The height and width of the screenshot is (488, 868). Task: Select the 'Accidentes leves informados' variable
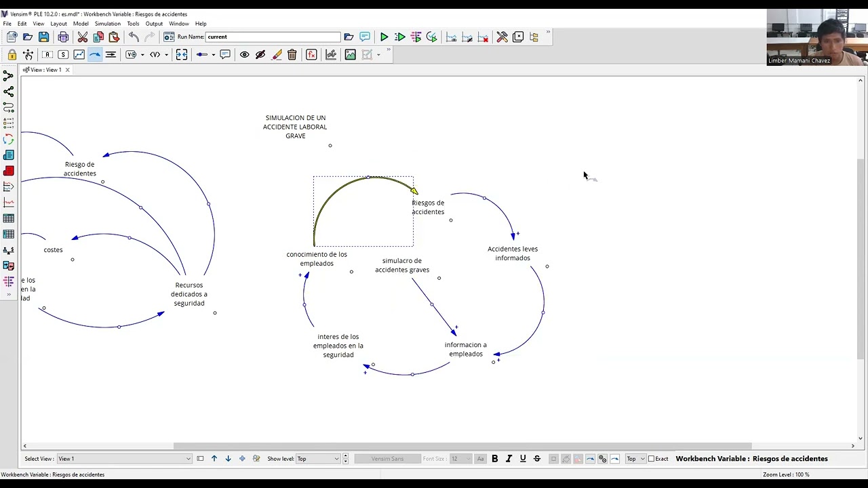pyautogui.click(x=513, y=253)
